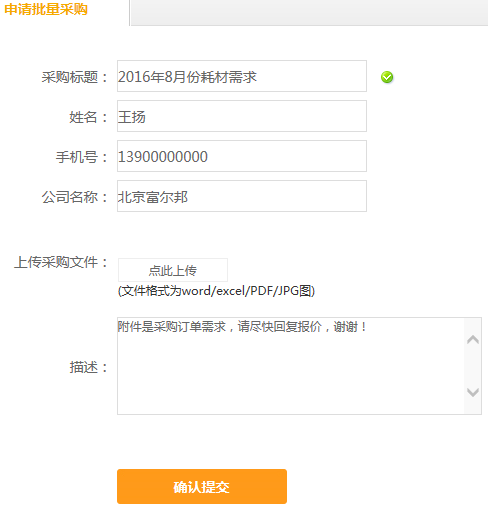Click the green validation checkmark icon
Screen dimensions: 488x512
387,77
